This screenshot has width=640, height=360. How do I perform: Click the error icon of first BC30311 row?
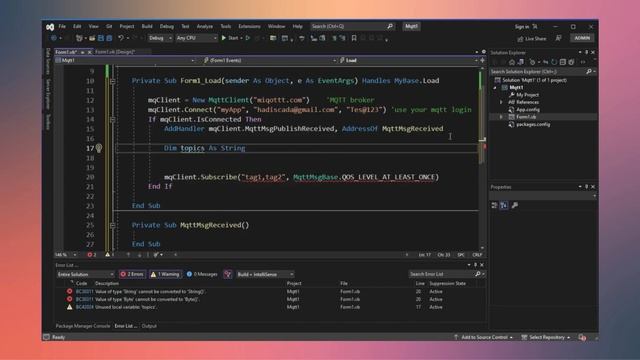[69, 291]
